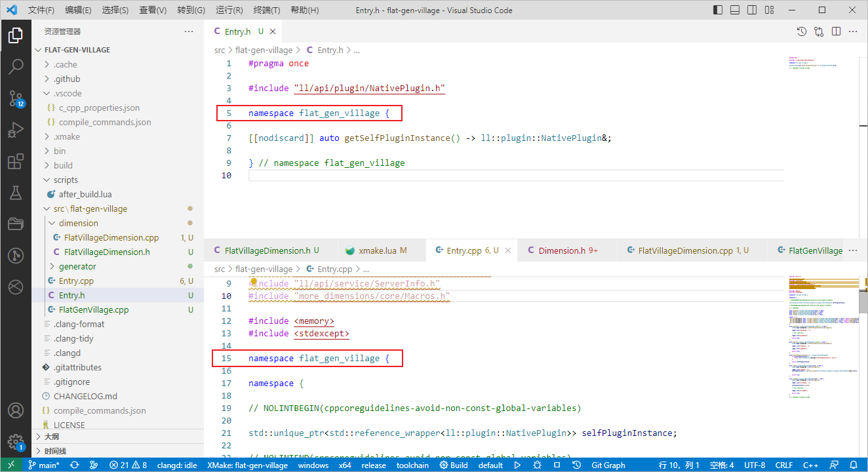Select the C++ language mode
The height and width of the screenshot is (472, 868).
pos(810,465)
